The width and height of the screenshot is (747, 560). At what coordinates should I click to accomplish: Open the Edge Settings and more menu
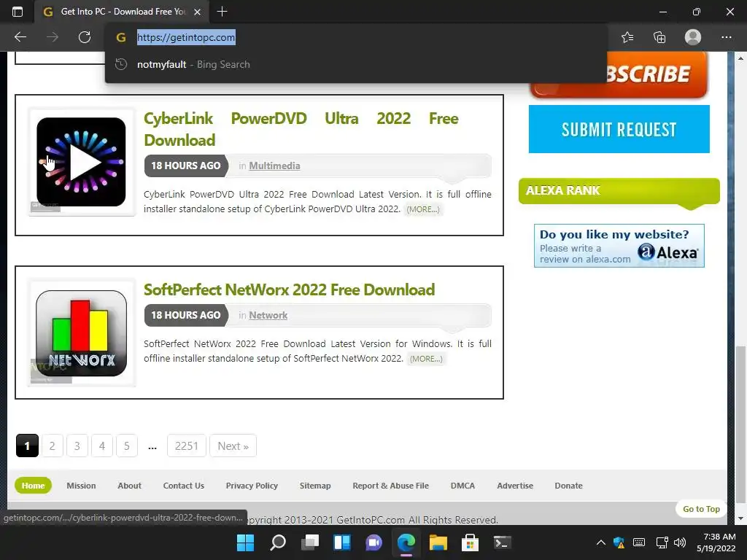(x=726, y=37)
